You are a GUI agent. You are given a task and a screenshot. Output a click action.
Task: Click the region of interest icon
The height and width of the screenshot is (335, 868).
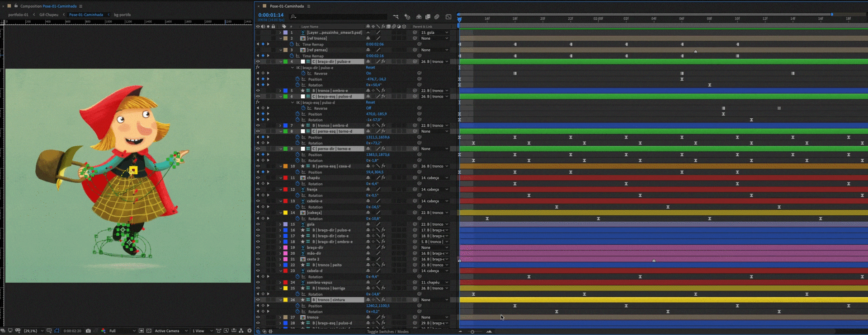click(x=142, y=331)
